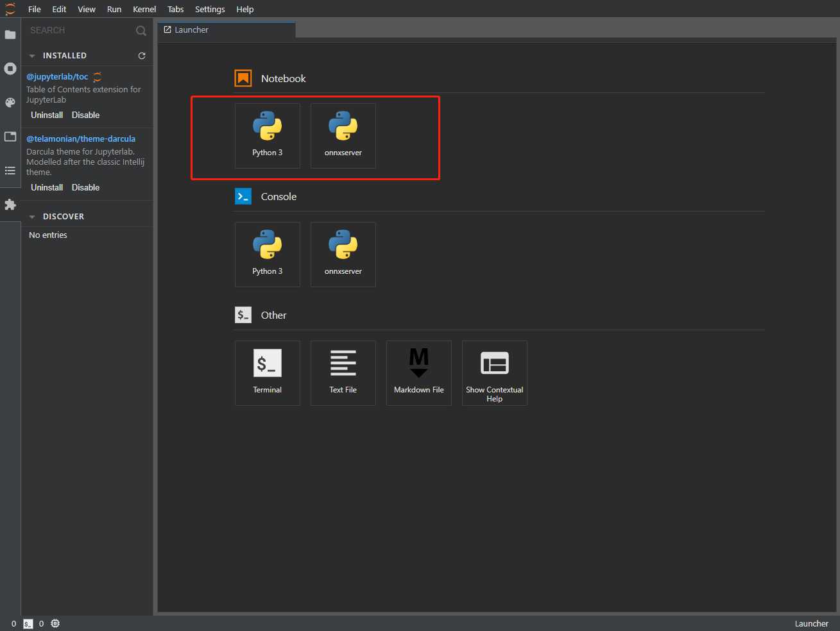Refresh the installed extensions list
840x631 pixels.
[x=142, y=56]
